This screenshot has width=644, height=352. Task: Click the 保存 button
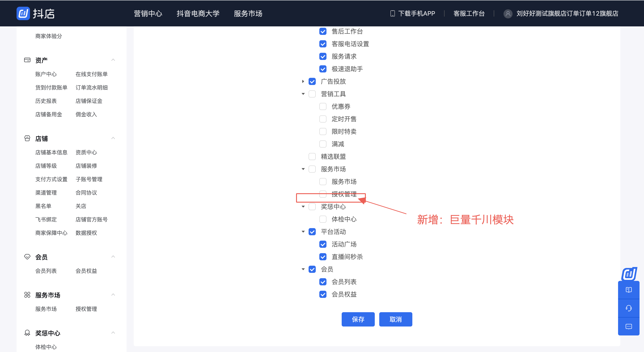[x=358, y=319]
